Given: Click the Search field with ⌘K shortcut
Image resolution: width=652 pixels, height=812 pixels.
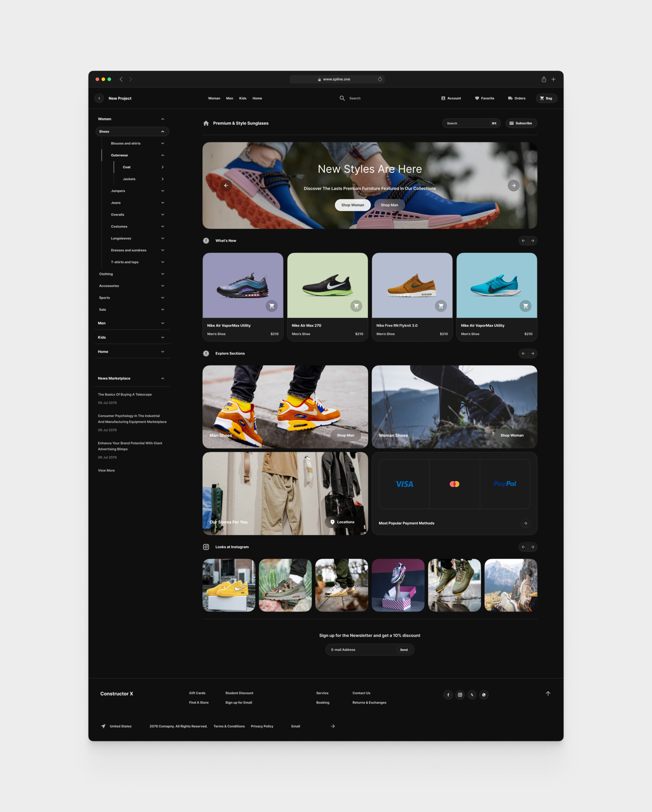Looking at the screenshot, I should pos(471,123).
